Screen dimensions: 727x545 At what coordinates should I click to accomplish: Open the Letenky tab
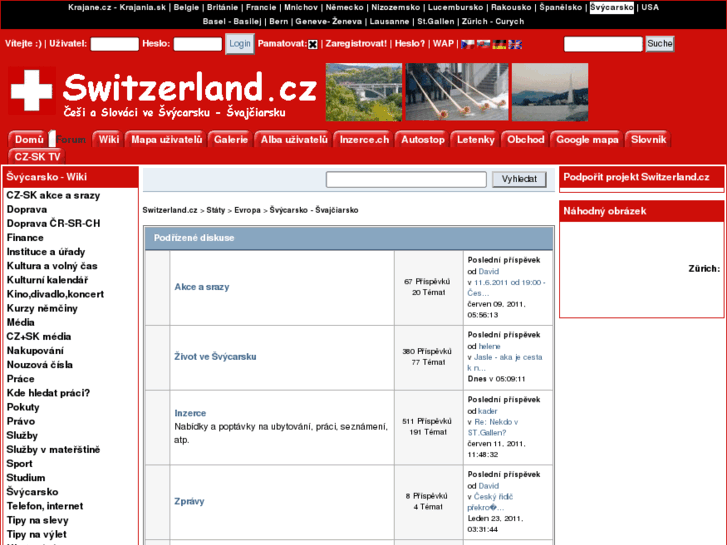pos(475,140)
